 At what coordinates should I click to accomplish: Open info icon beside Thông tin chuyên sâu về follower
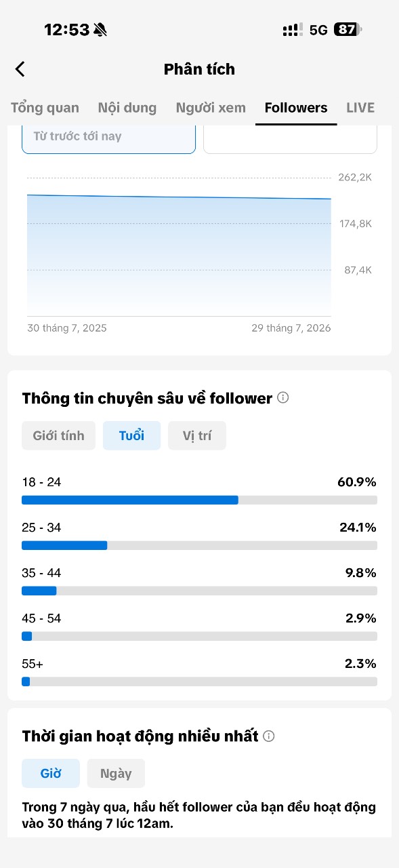click(x=283, y=398)
